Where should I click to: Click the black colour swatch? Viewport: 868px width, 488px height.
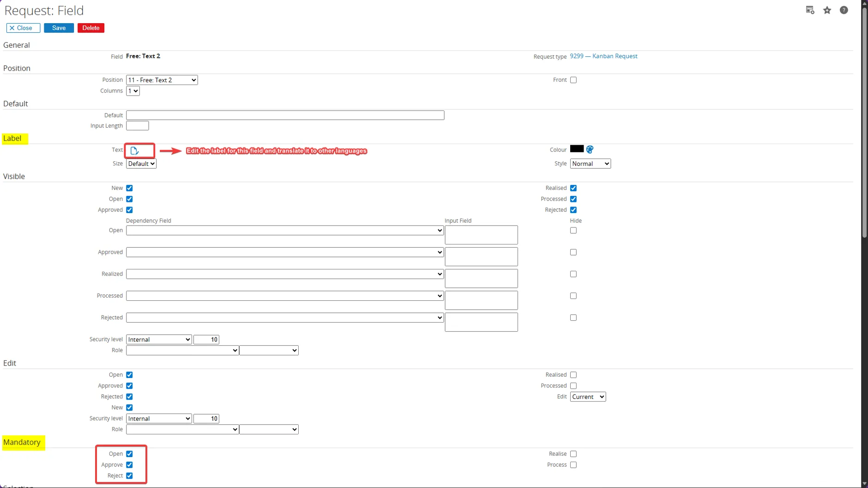click(x=577, y=149)
